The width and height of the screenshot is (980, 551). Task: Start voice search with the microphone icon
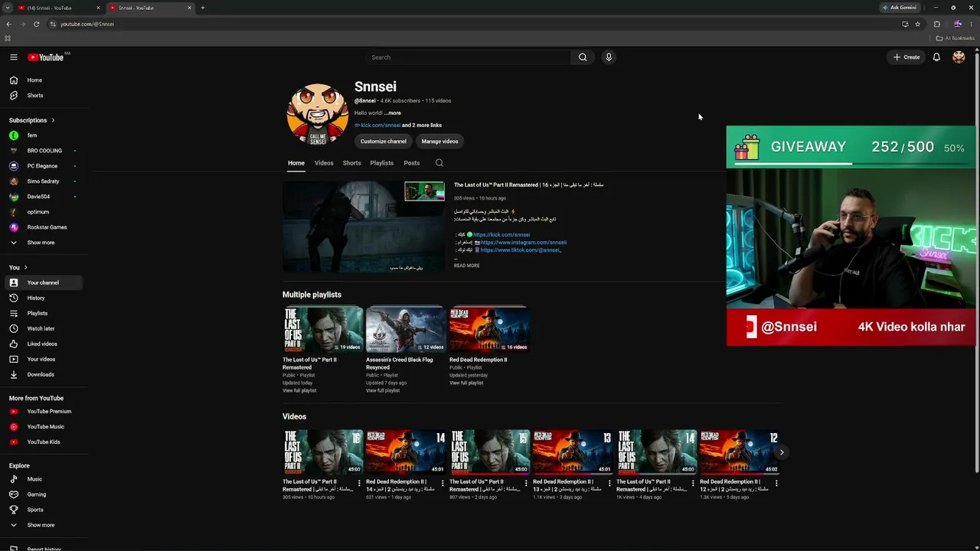(x=609, y=57)
